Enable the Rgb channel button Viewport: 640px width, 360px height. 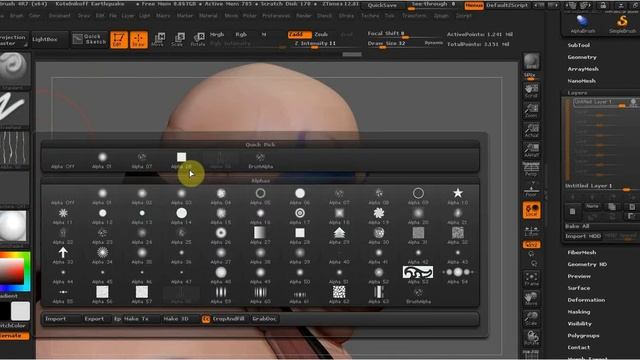pos(241,35)
